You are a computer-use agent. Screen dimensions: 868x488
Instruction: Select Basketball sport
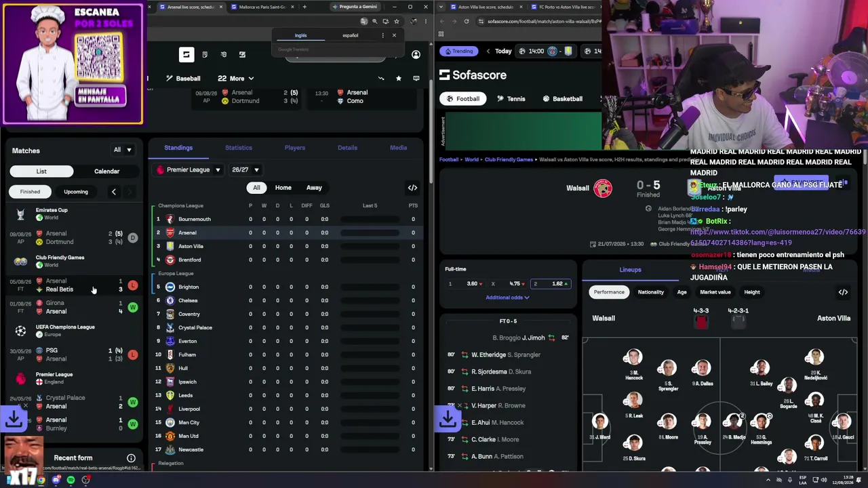point(562,99)
